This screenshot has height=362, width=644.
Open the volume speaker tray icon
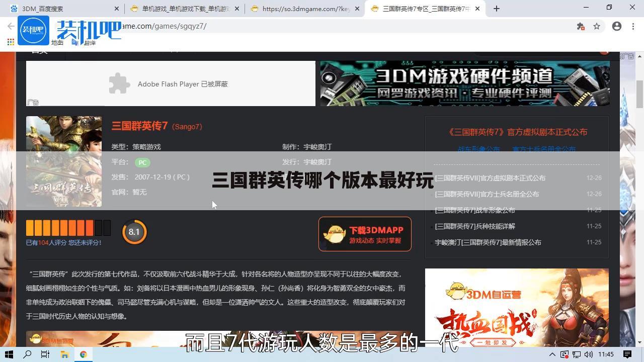point(589,354)
